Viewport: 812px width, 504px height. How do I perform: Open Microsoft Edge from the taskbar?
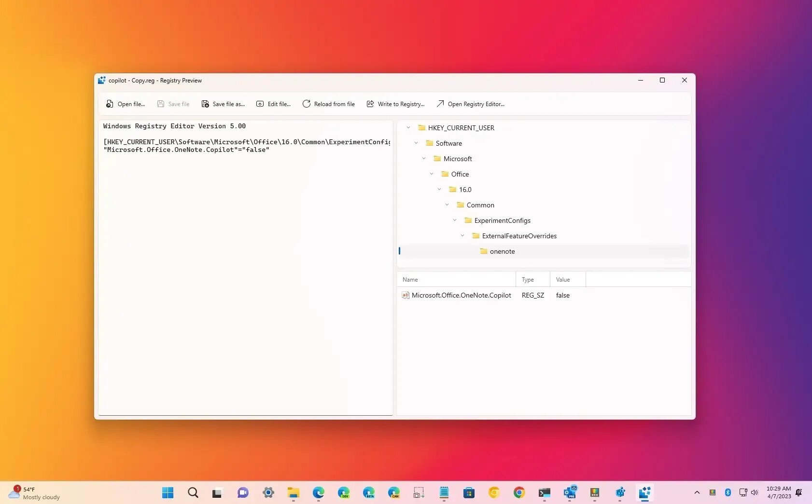pyautogui.click(x=319, y=492)
